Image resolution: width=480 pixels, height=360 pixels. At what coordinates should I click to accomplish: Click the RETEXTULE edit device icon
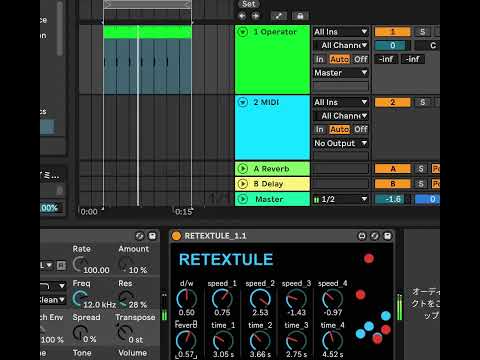click(362, 236)
